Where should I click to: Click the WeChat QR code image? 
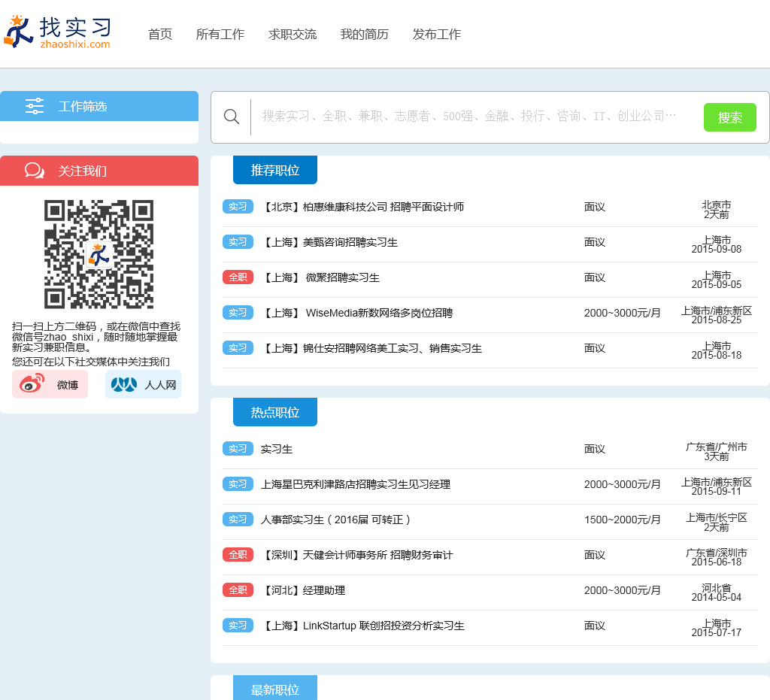point(99,253)
